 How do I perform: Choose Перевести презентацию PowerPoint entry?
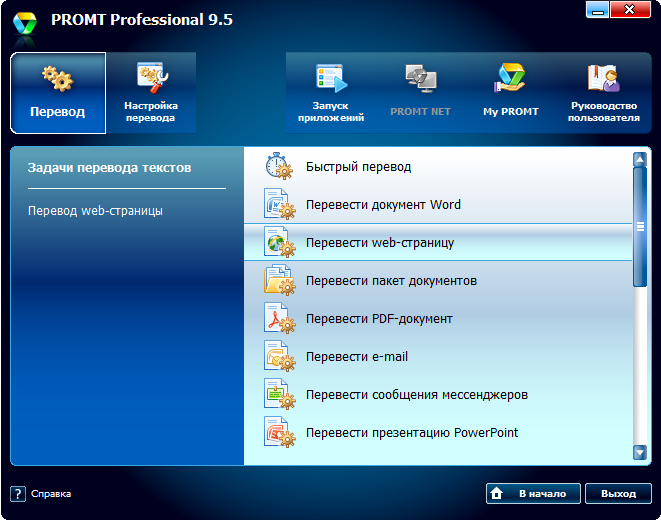(438, 432)
